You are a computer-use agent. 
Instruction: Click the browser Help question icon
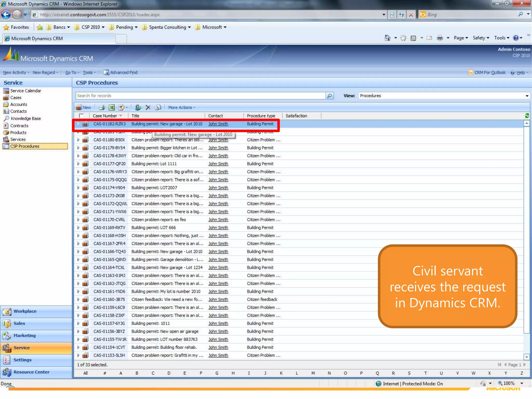(516, 38)
